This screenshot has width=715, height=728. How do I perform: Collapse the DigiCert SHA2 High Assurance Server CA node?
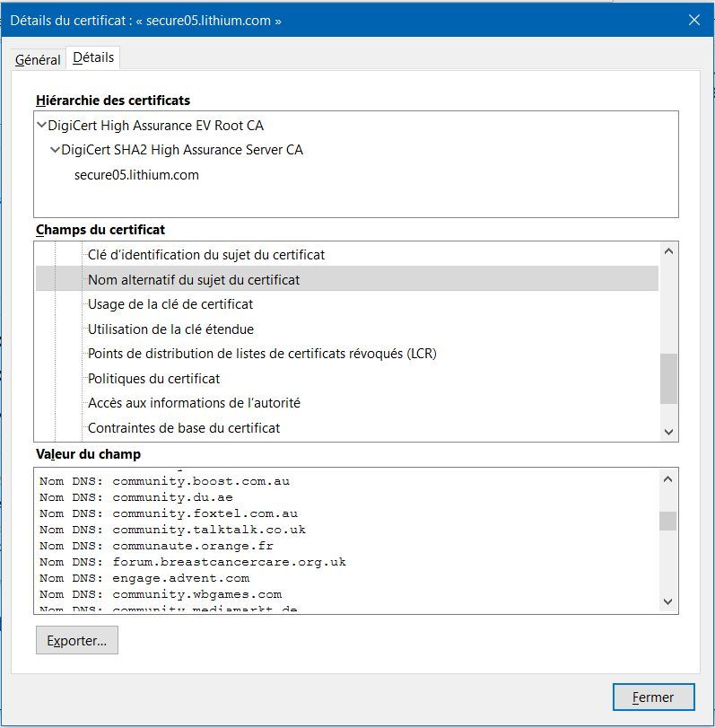click(x=55, y=150)
